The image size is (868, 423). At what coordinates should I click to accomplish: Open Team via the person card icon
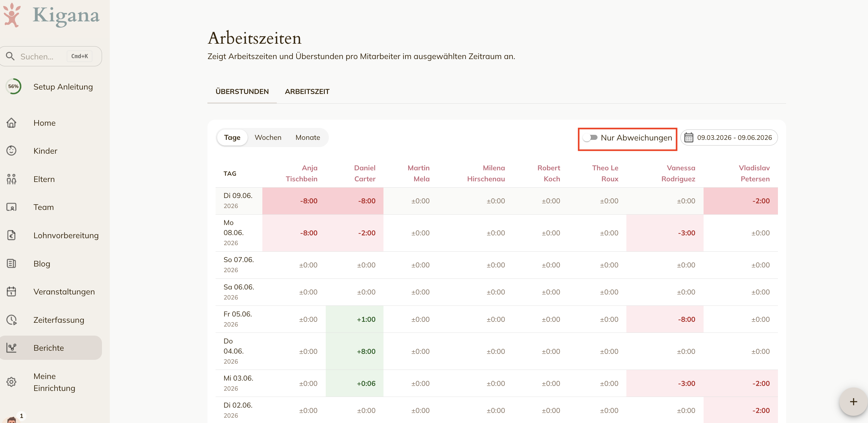pyautogui.click(x=12, y=207)
